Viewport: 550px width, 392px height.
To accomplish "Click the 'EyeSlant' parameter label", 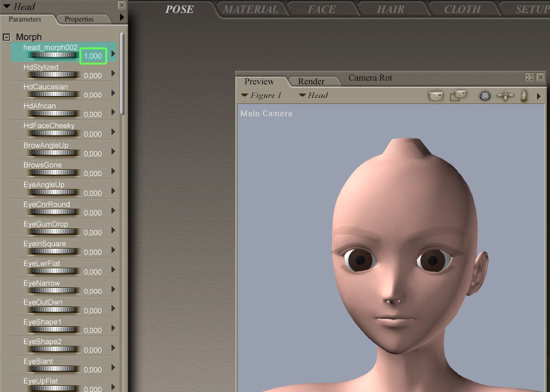I will pyautogui.click(x=38, y=361).
